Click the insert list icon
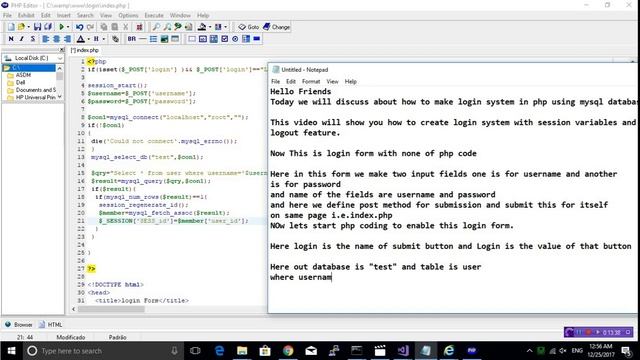The image size is (640, 360). (153, 39)
